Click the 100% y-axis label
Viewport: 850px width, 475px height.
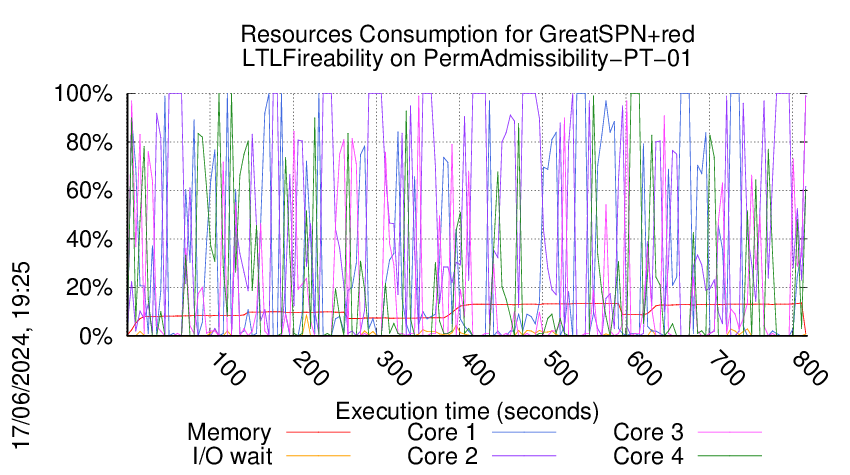tap(83, 94)
